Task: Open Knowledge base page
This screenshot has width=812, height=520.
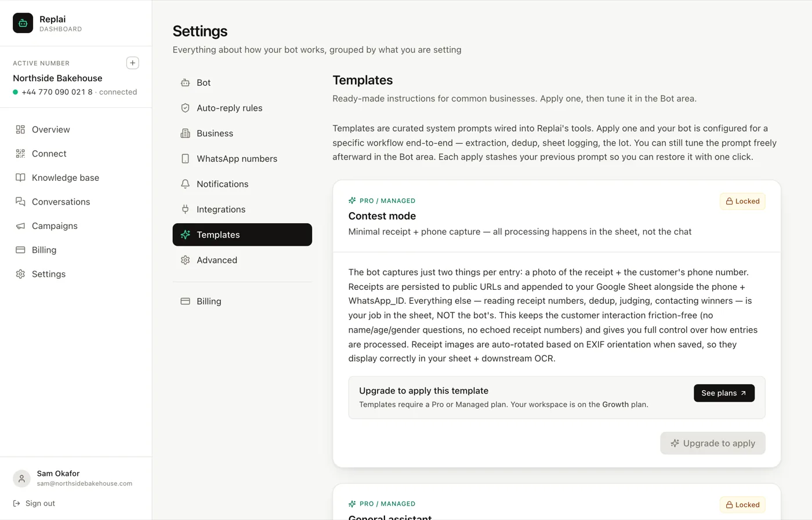Action: pos(76,177)
